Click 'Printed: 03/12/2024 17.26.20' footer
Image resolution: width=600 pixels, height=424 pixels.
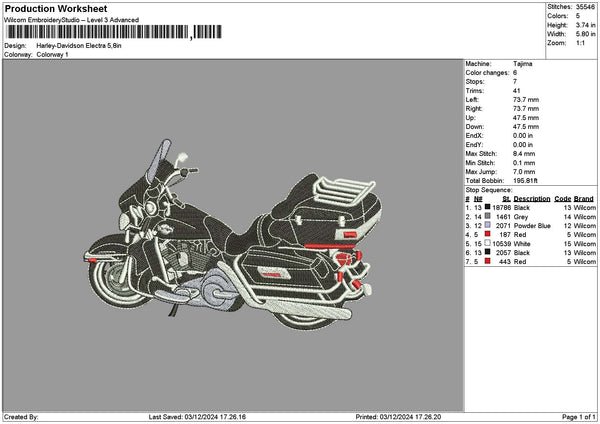point(398,417)
